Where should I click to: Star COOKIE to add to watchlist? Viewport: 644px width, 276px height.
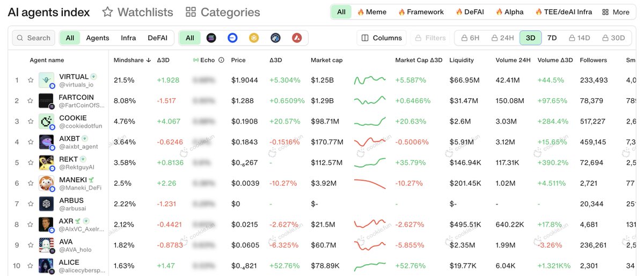tap(31, 121)
